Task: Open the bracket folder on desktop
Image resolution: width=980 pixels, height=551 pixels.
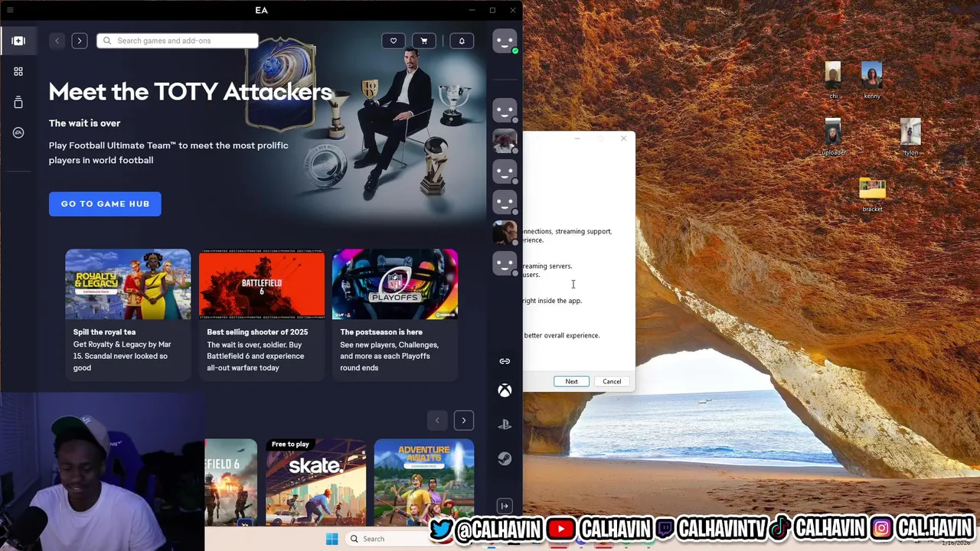Action: tap(872, 194)
